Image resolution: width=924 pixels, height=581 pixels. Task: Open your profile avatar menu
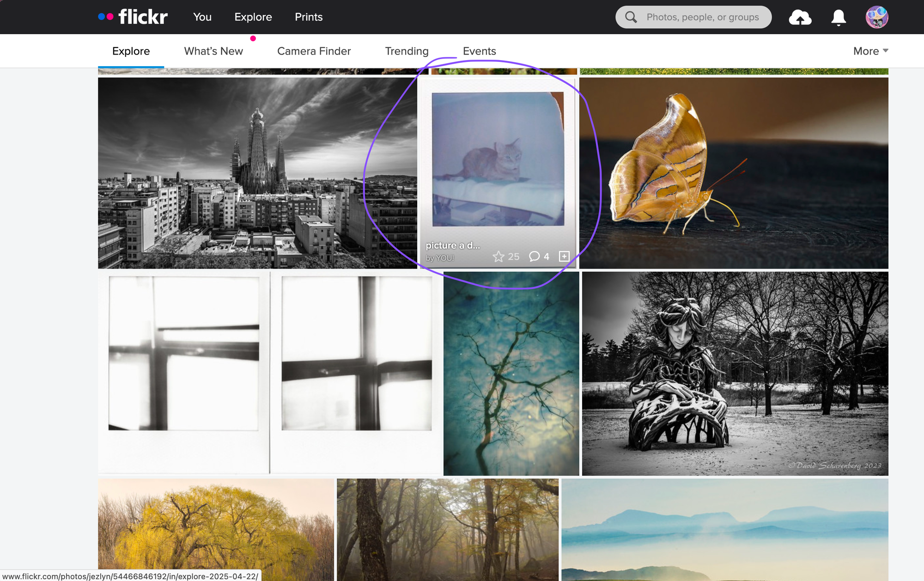(x=877, y=17)
